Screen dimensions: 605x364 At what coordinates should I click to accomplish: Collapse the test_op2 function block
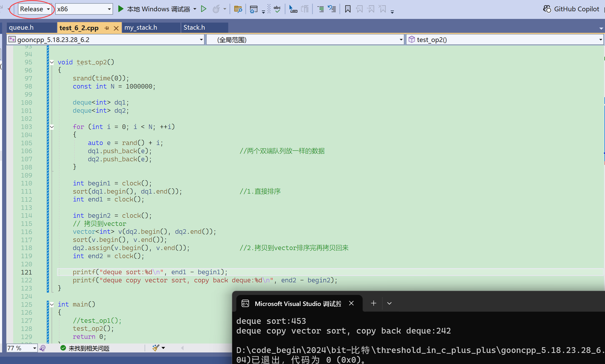pos(52,62)
